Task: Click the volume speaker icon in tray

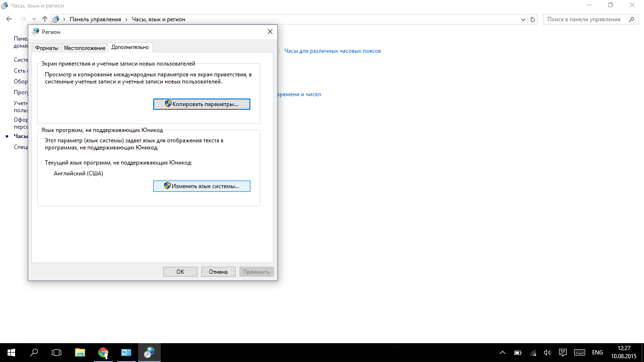Action: pos(547,353)
